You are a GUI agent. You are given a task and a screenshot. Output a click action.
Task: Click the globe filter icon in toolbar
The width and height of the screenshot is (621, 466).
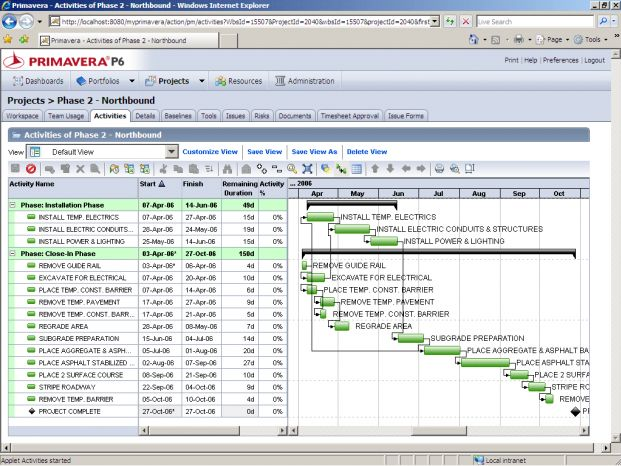click(326, 169)
